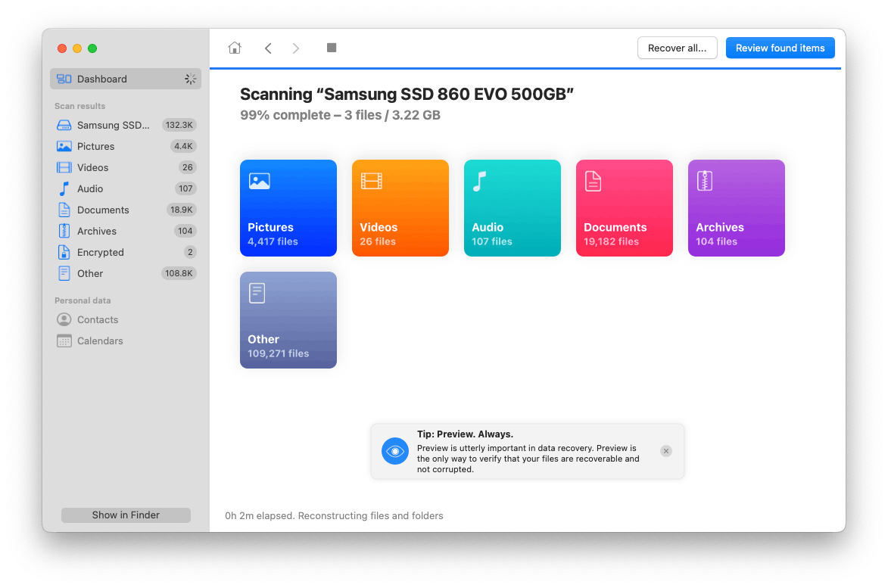Click the Videos sidebar film icon

click(x=64, y=167)
